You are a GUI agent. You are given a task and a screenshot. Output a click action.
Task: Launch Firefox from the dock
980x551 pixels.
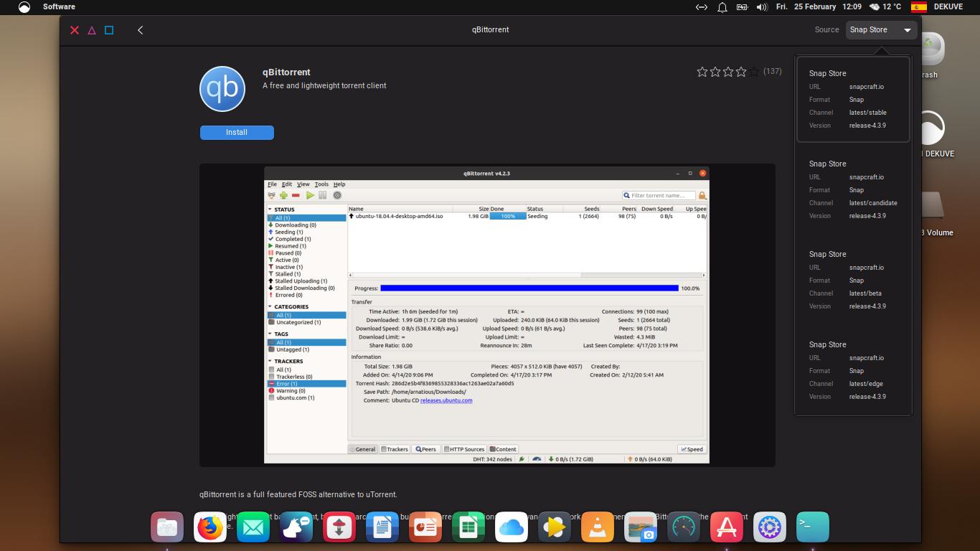[x=210, y=528]
